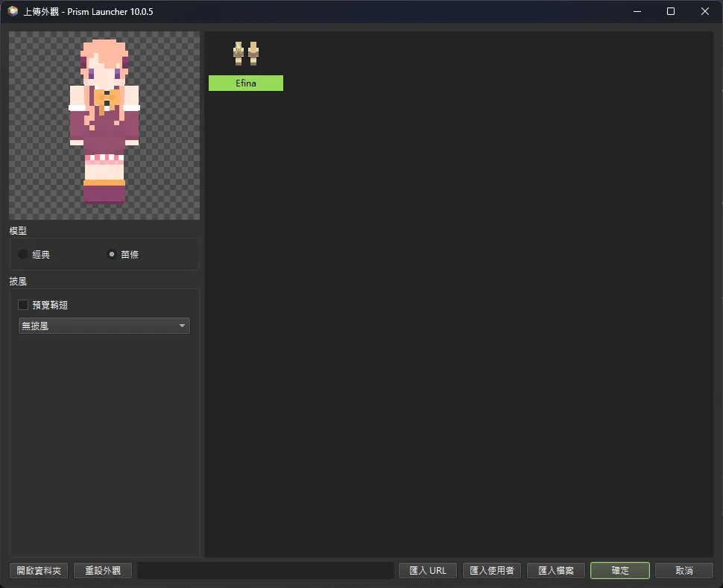Select the 苗條 (Slim) model radio button
Viewport: 723px width, 588px height.
[112, 254]
